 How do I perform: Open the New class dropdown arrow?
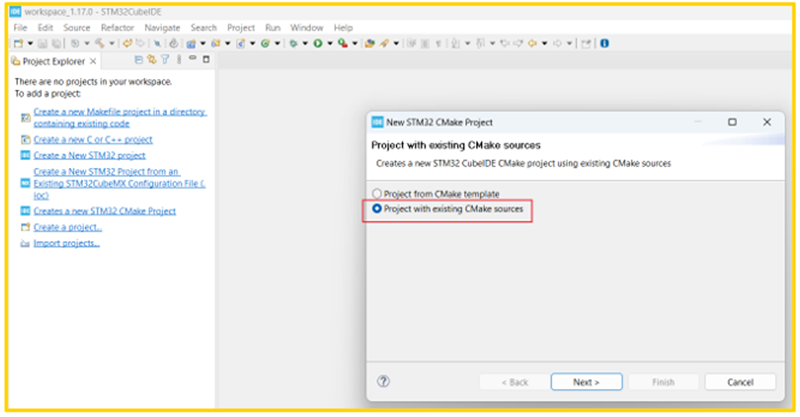coord(277,43)
